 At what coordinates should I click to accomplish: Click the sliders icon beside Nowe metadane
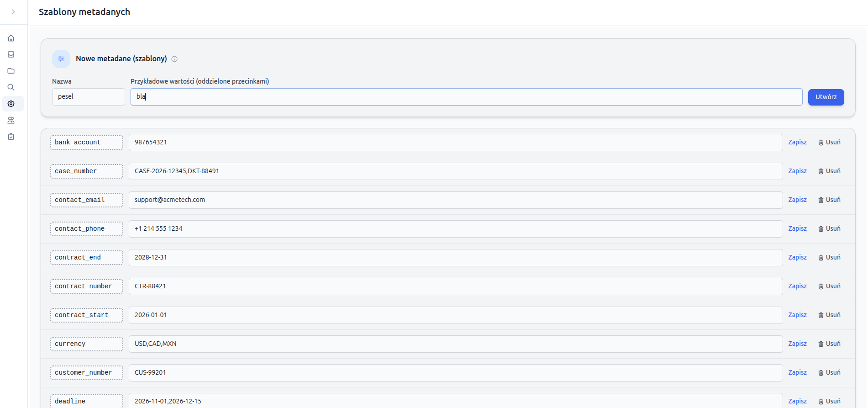click(x=61, y=59)
